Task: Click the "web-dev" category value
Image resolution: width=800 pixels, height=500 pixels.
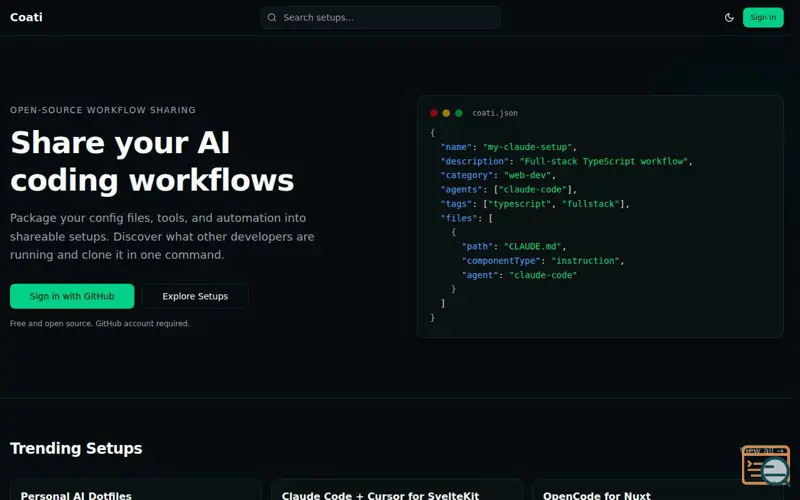Action: click(x=527, y=175)
